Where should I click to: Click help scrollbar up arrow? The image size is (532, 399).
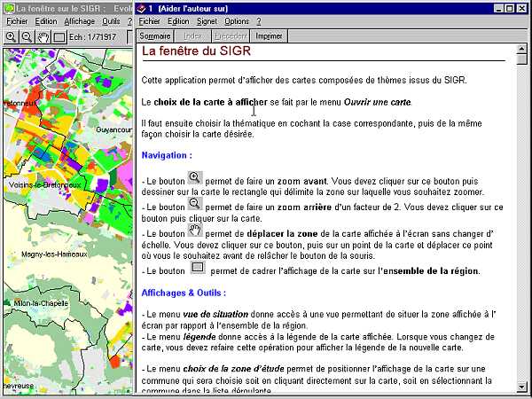(521, 49)
